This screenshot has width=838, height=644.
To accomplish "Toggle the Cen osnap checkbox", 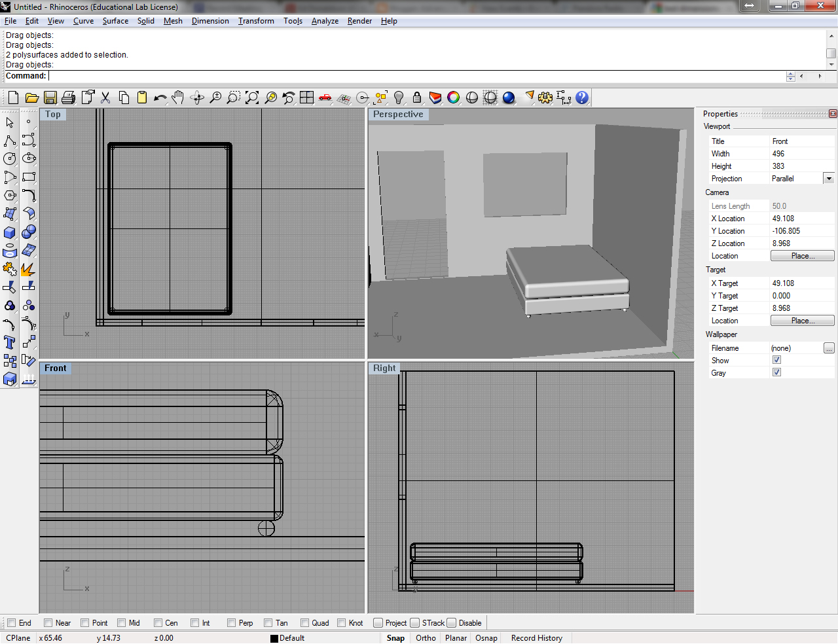I will click(x=158, y=623).
